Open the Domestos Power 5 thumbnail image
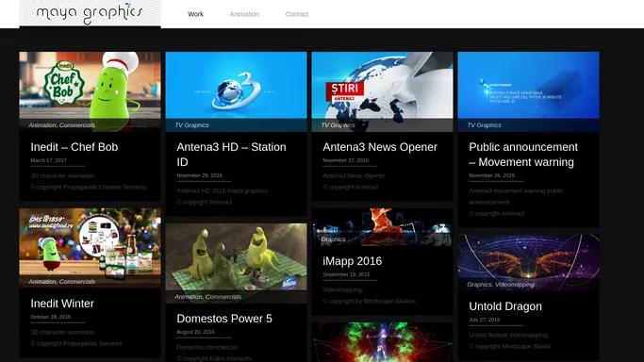 236,263
